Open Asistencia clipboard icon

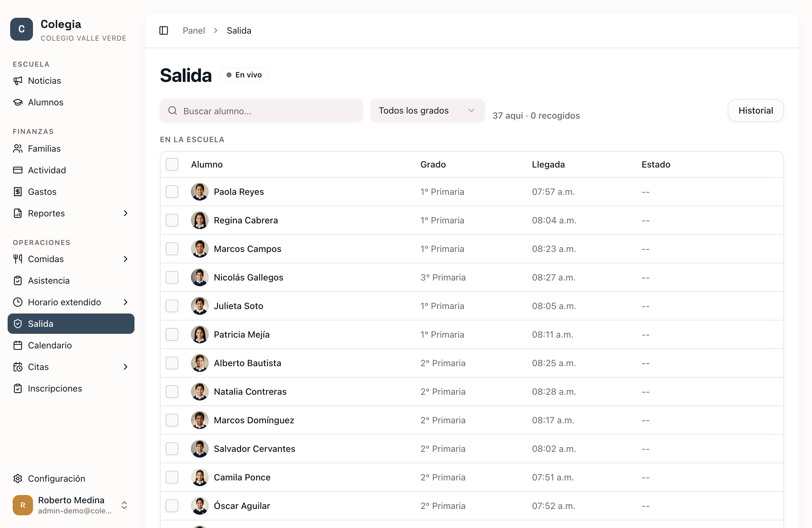(x=18, y=280)
